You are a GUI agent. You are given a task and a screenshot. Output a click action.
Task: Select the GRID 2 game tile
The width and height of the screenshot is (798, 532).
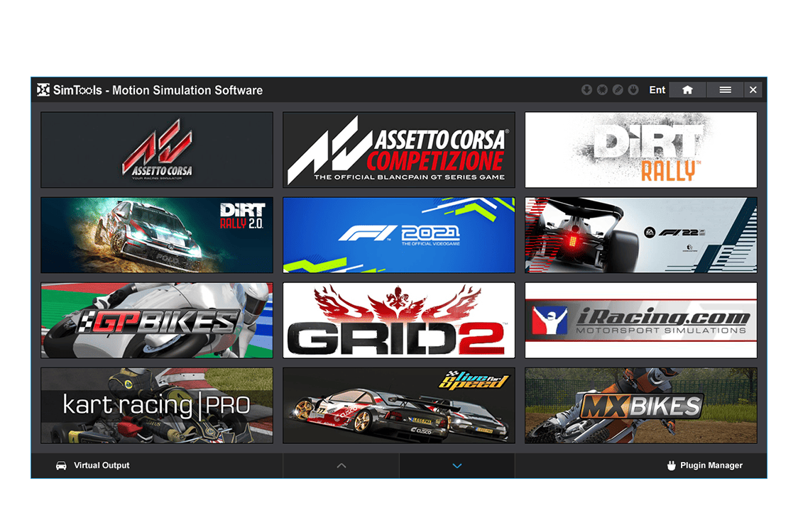[x=399, y=321]
